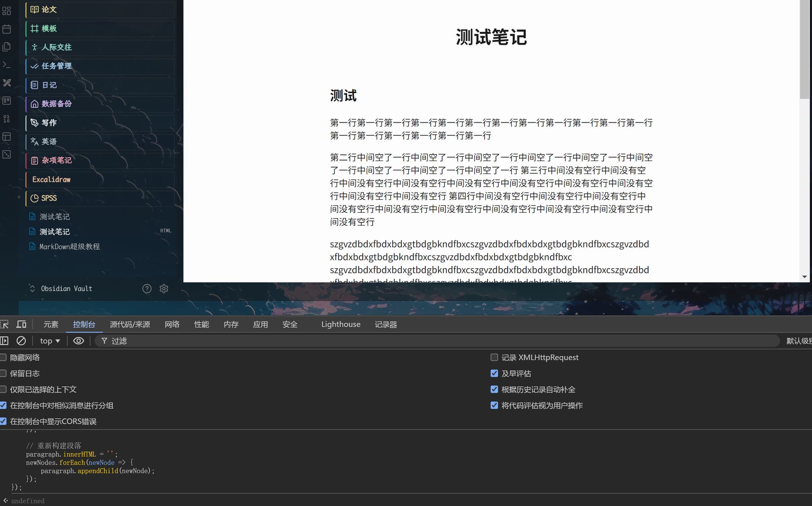
Task: Expand the SPSS folder
Action: pos(49,198)
